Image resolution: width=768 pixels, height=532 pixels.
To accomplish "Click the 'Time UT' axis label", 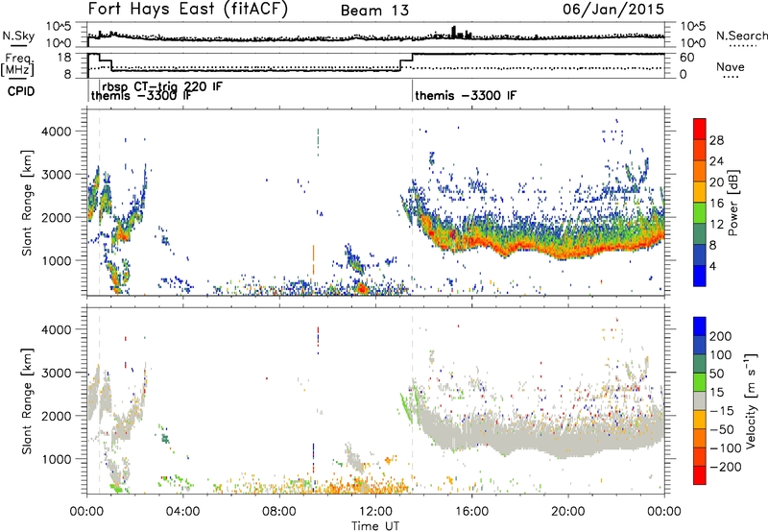I will pyautogui.click(x=375, y=526).
